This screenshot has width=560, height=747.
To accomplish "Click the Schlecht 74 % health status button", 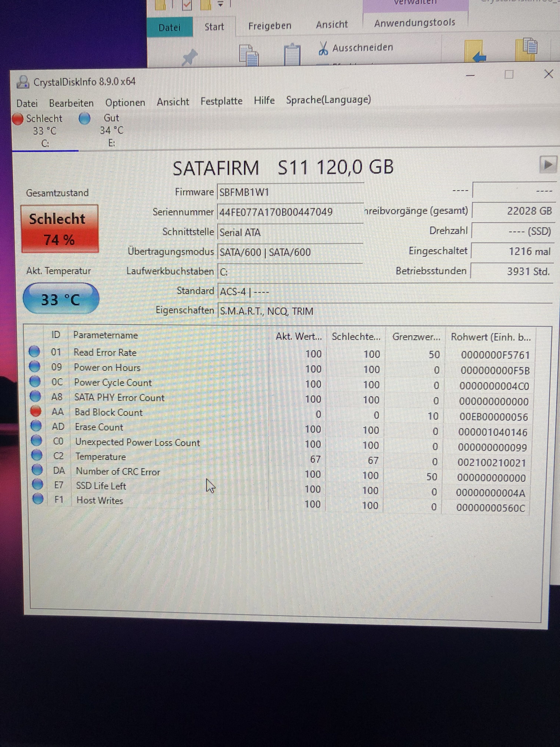I will click(x=60, y=229).
